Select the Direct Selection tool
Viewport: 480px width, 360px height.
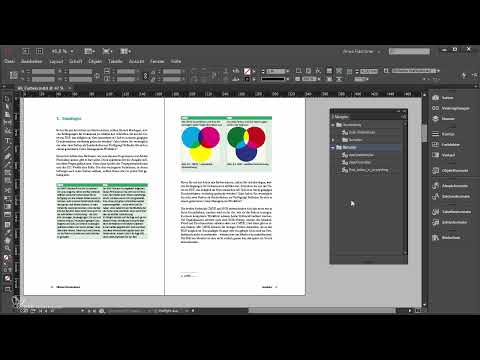[x=7, y=107]
